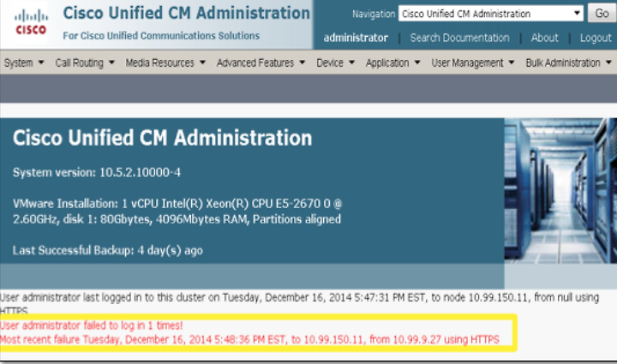Click the Logout link

(596, 38)
